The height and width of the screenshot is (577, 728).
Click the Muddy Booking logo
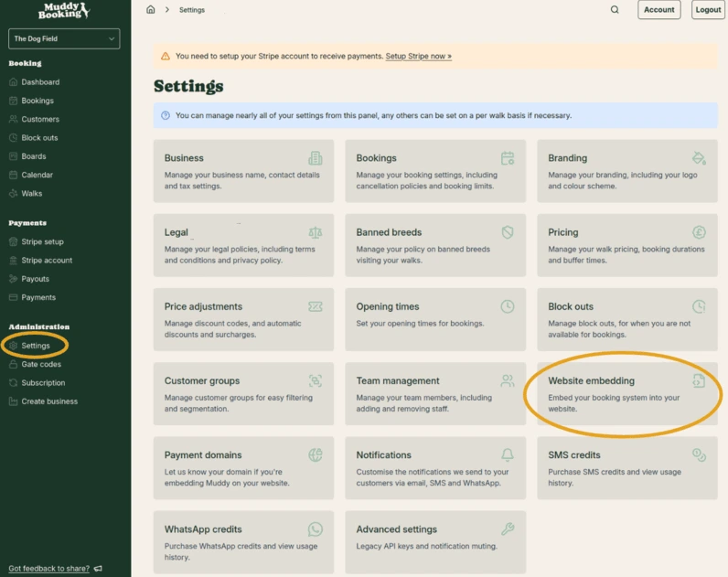click(64, 11)
